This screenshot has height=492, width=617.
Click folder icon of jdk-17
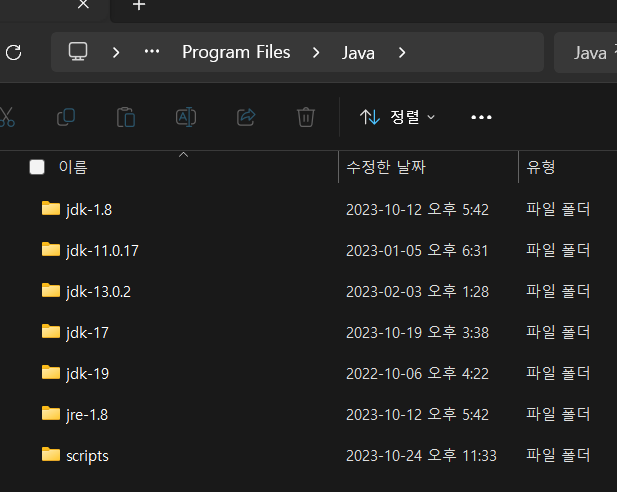51,331
